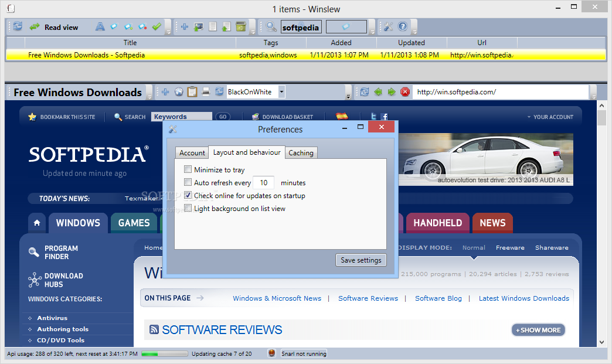Switch to the Account tab in Preferences
The height and width of the screenshot is (364, 612).
pos(192,153)
